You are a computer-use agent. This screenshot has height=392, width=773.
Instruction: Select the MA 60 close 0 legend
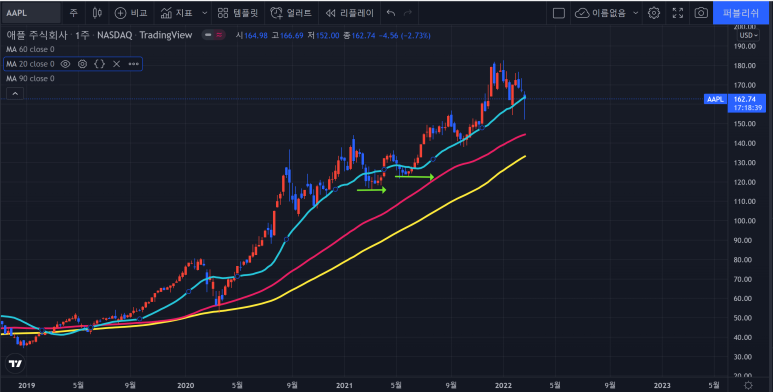pos(30,49)
